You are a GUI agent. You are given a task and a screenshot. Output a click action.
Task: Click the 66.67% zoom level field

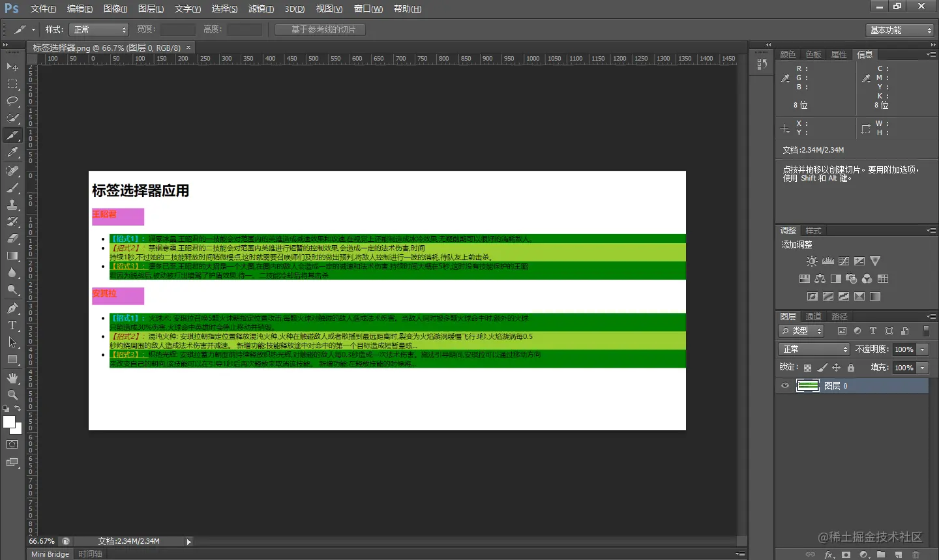coord(42,541)
